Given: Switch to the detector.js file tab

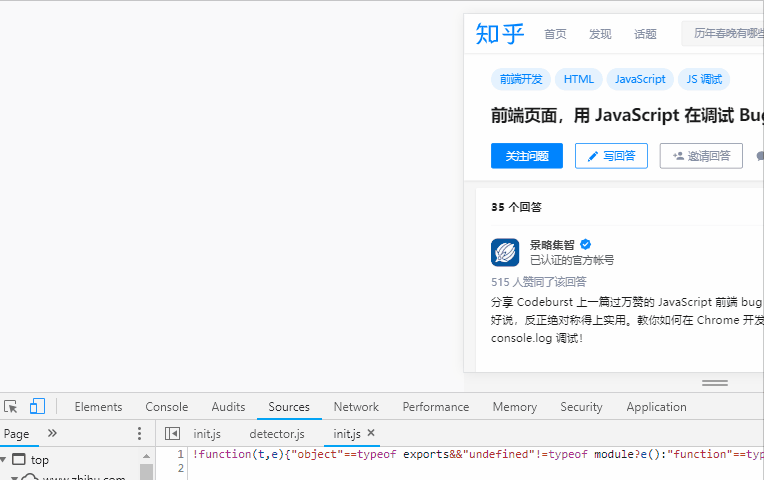Looking at the screenshot, I should point(277,434).
